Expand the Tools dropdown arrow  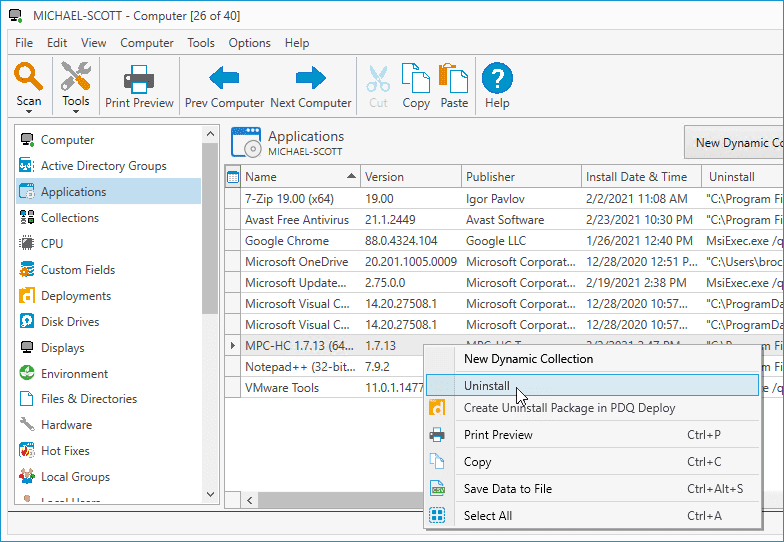click(76, 112)
